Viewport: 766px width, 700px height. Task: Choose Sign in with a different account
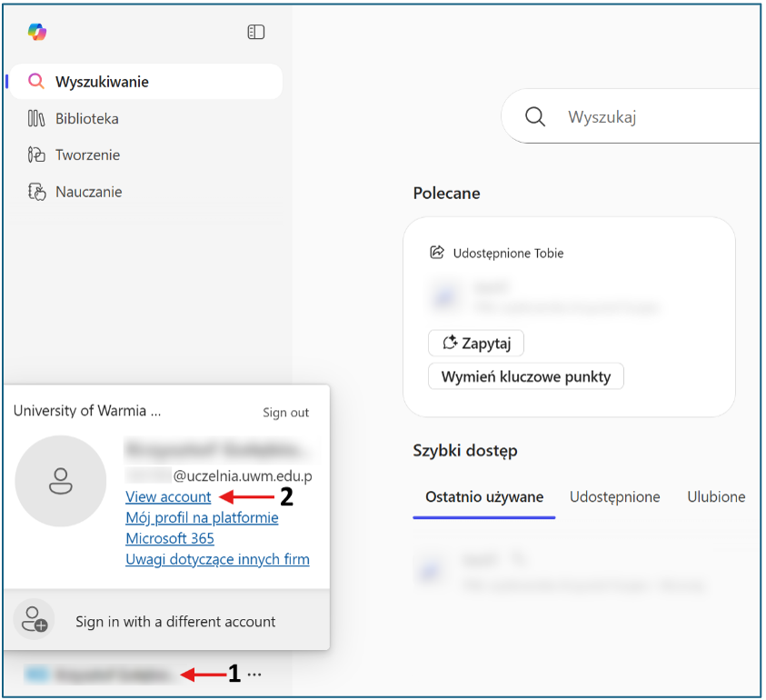(175, 622)
